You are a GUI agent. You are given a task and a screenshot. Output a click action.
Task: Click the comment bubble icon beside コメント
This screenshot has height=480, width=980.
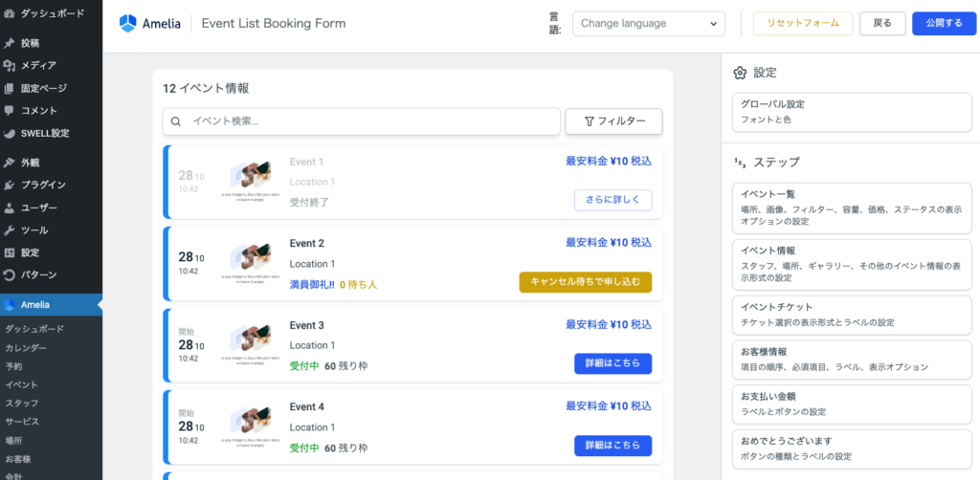pos(10,111)
